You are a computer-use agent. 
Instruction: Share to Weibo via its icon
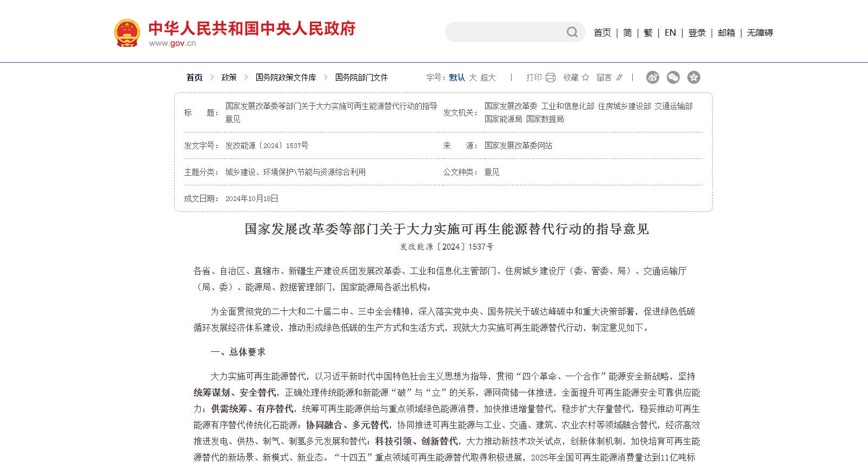[653, 77]
